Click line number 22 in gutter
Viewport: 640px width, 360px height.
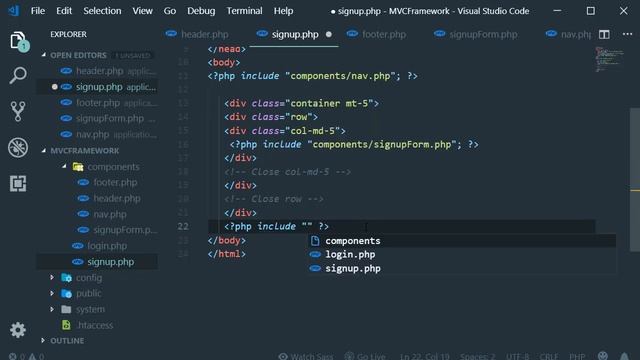pyautogui.click(x=183, y=227)
